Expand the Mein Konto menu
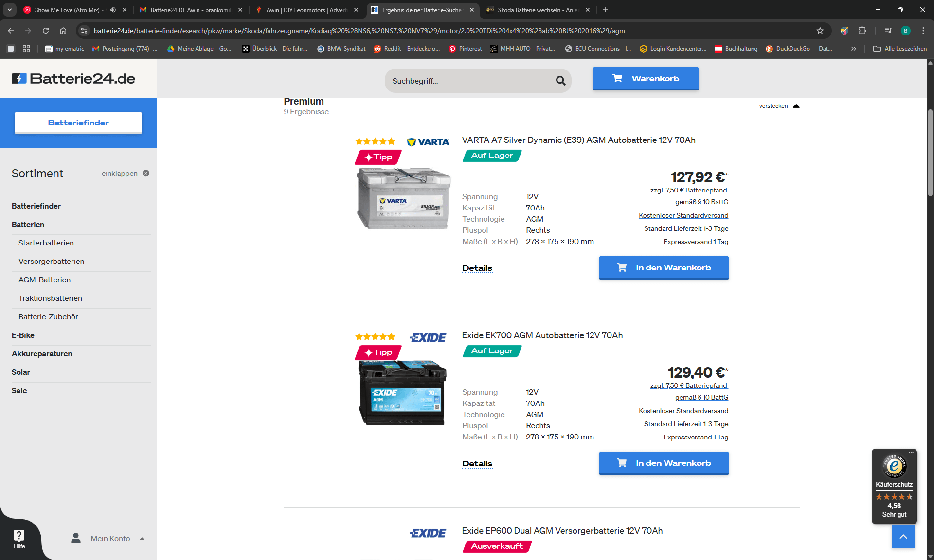 (x=110, y=538)
